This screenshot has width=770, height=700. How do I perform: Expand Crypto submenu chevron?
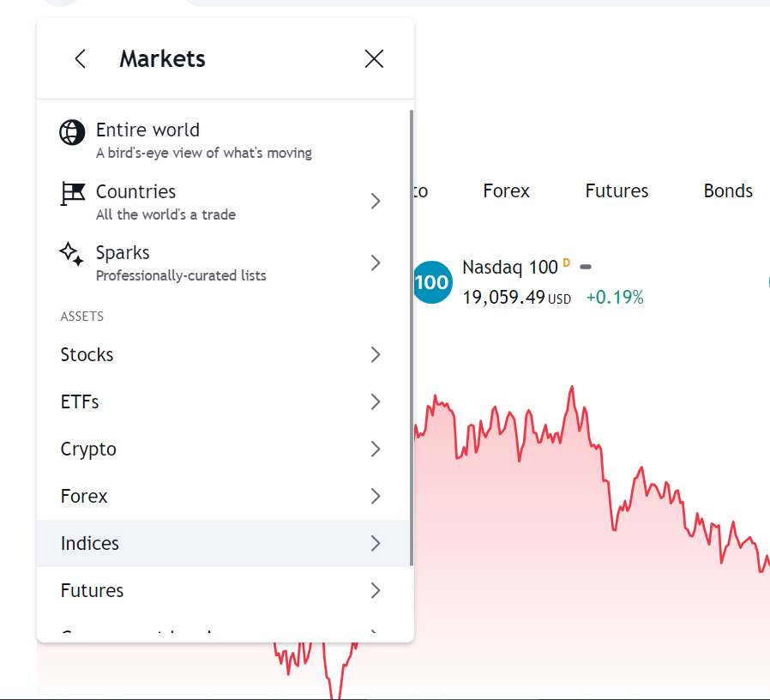[x=376, y=449]
